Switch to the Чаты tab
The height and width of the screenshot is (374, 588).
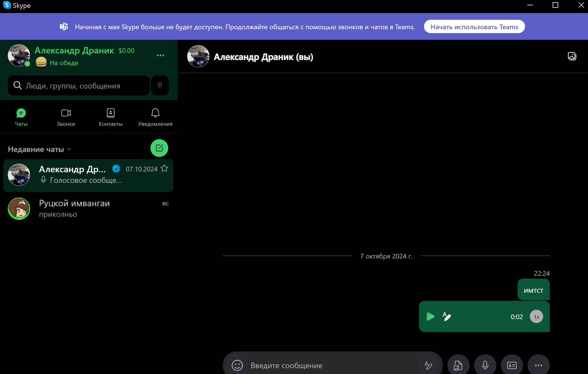pos(21,117)
